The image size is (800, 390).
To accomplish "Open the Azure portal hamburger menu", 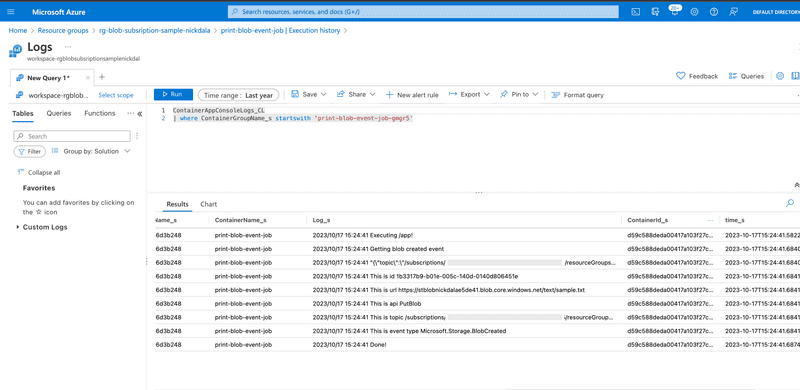I will tap(11, 12).
